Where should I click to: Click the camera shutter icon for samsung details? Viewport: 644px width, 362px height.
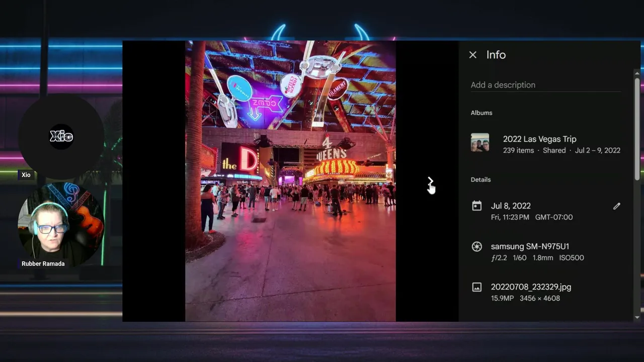tap(476, 246)
